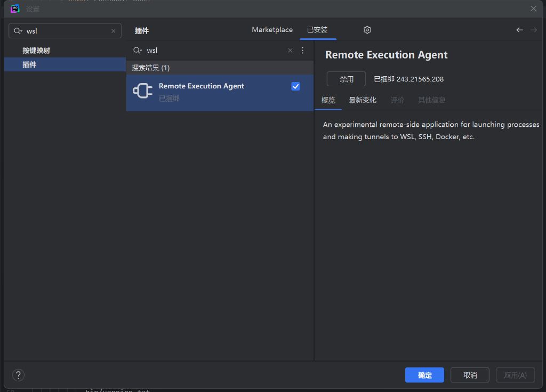546x392 pixels.
Task: Click the 已捆绑 243.21565.208 version text
Action: 409,79
